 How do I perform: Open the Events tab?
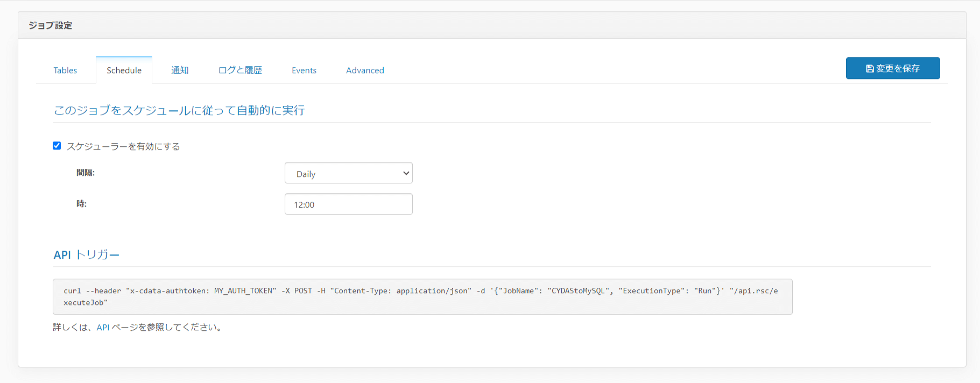tap(304, 70)
